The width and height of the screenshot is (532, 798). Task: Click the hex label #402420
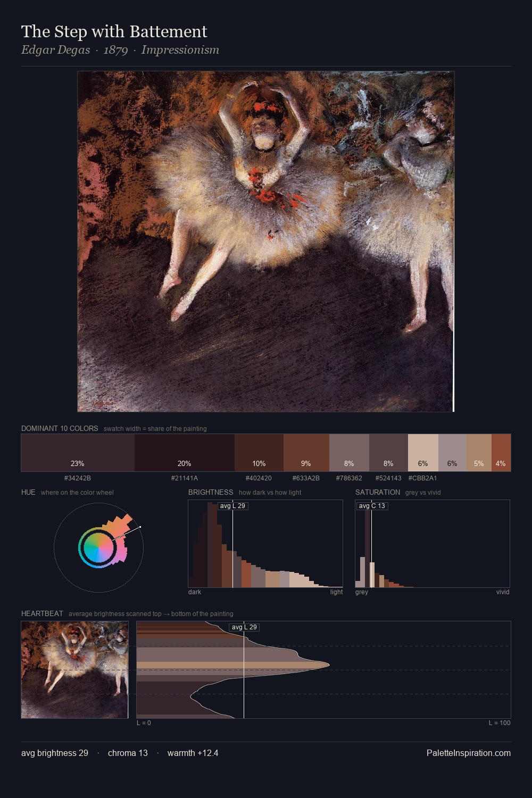[259, 478]
